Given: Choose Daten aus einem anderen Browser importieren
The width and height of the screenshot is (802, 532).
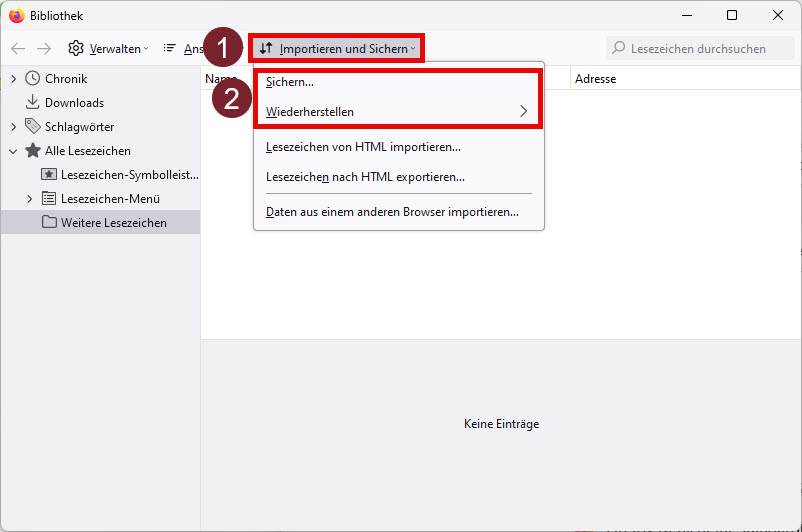Looking at the screenshot, I should pyautogui.click(x=392, y=212).
